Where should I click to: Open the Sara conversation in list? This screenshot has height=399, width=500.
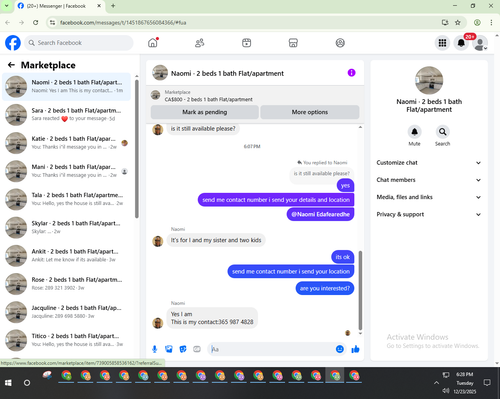click(x=66, y=114)
